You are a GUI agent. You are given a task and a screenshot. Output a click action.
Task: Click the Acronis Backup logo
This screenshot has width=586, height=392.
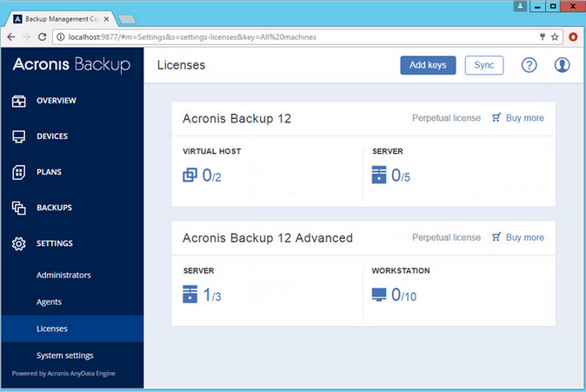71,64
